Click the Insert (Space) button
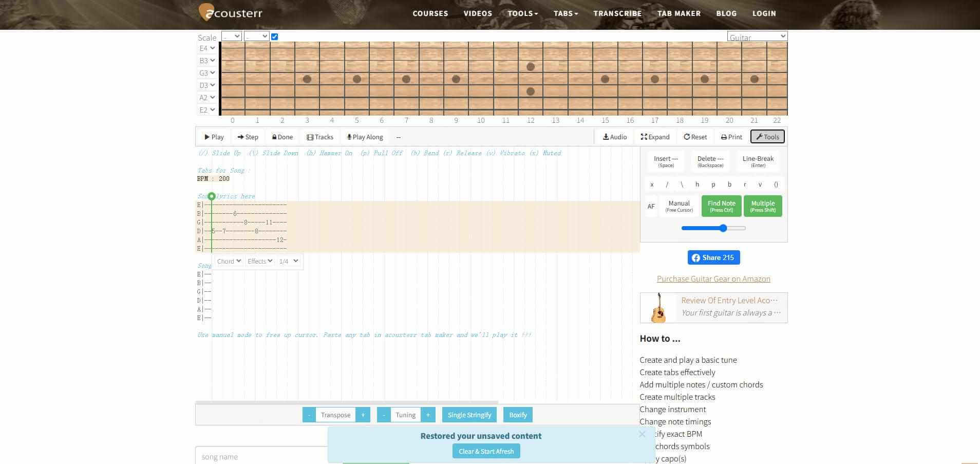This screenshot has height=464, width=980. coord(666,161)
